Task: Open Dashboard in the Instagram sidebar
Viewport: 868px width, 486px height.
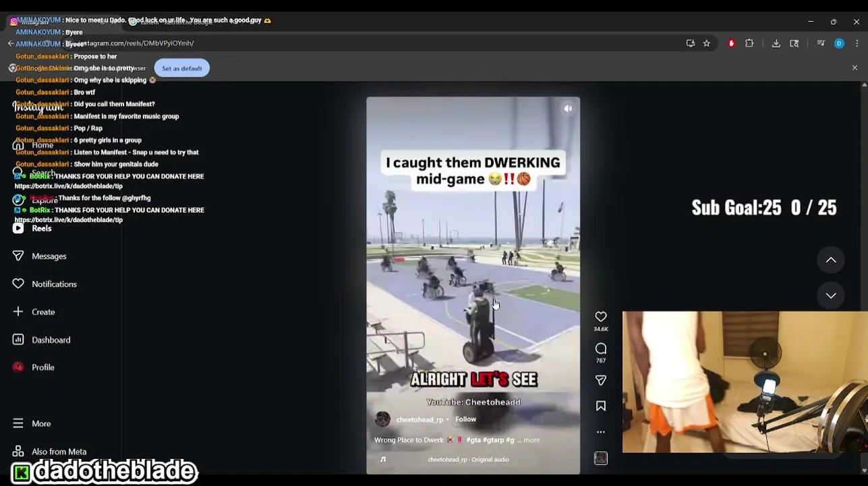Action: pyautogui.click(x=51, y=340)
